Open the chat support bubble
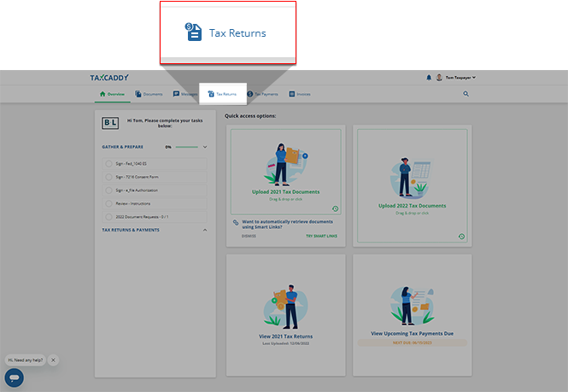The width and height of the screenshot is (568, 392). click(14, 378)
